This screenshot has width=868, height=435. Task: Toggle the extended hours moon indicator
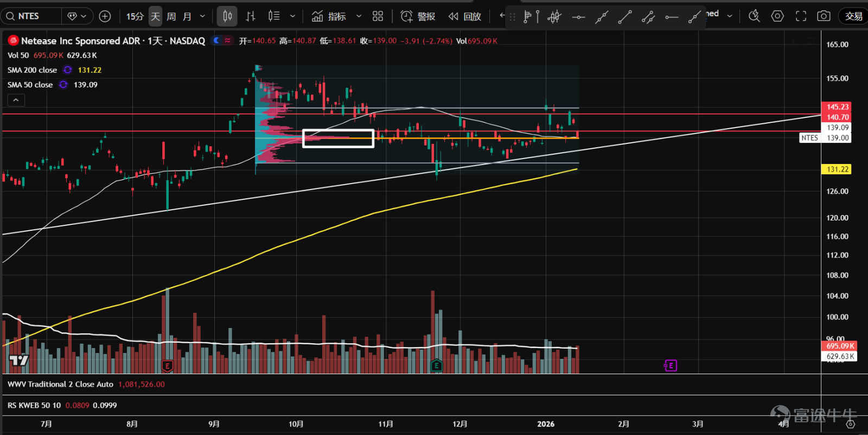click(x=217, y=40)
